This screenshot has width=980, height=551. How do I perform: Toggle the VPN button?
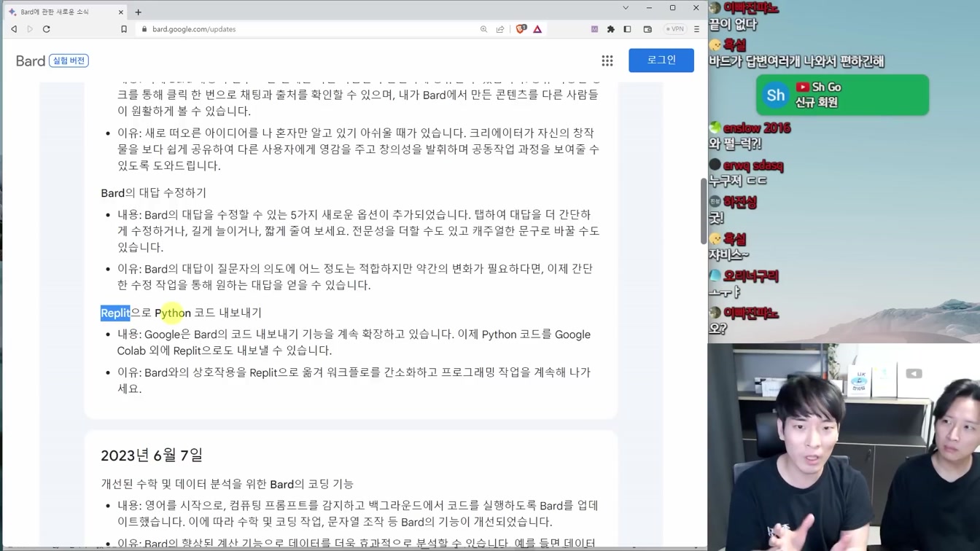point(674,29)
